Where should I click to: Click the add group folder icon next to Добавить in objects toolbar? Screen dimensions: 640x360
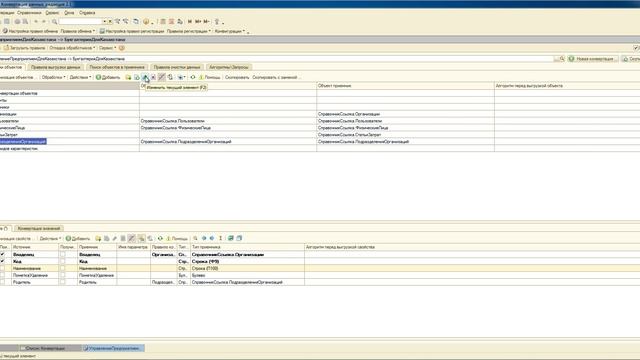(128, 77)
